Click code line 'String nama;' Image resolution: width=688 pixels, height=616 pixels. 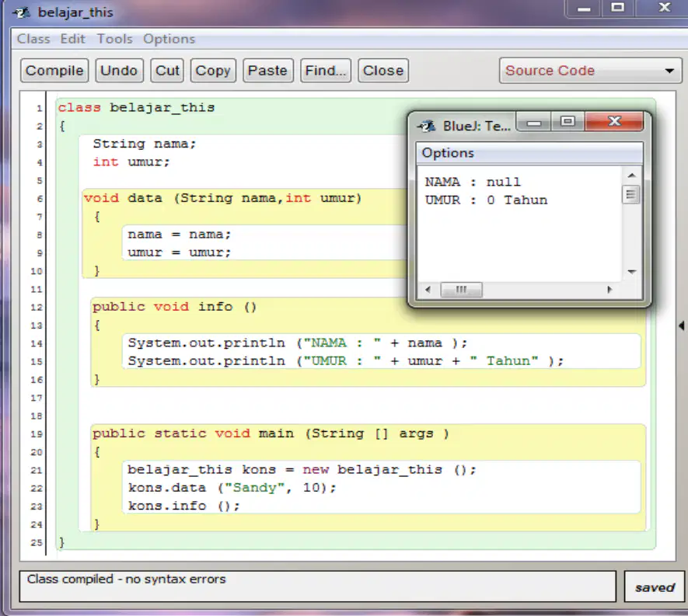click(145, 144)
